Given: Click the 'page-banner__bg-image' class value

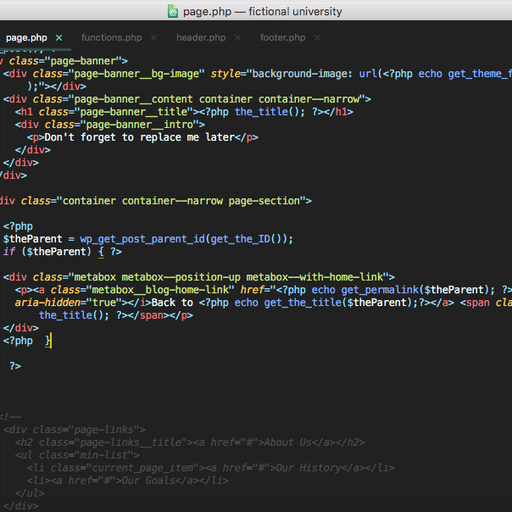Looking at the screenshot, I should (136, 74).
